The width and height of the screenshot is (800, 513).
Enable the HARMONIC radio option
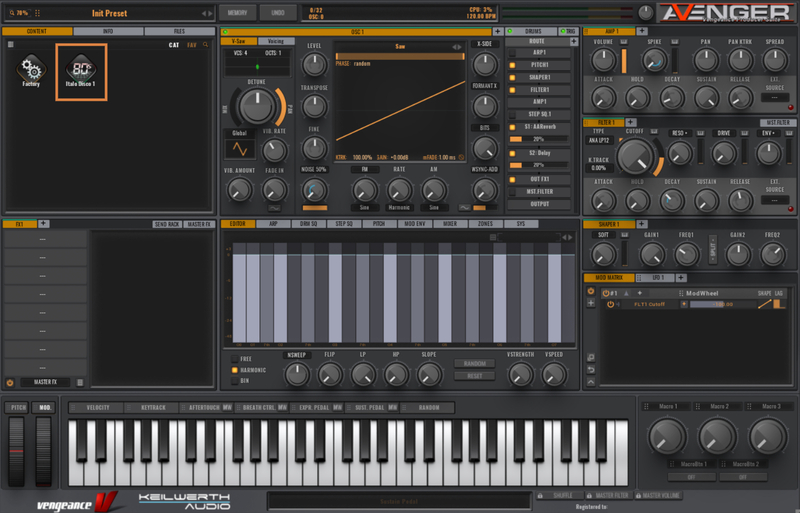(235, 369)
